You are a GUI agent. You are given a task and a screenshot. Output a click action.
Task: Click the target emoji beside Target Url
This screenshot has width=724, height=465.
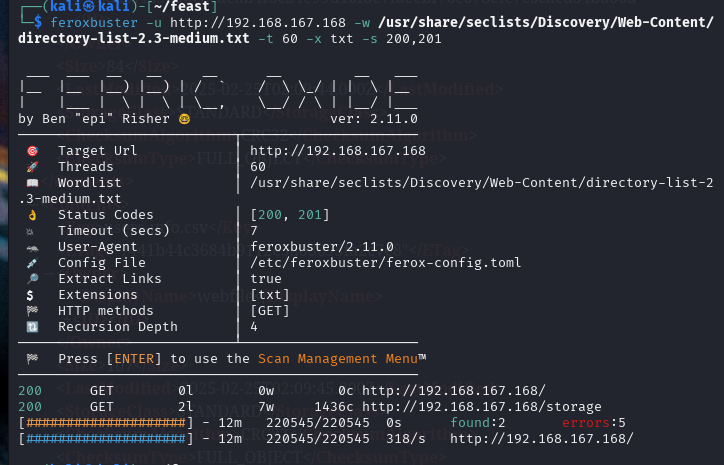coord(32,151)
